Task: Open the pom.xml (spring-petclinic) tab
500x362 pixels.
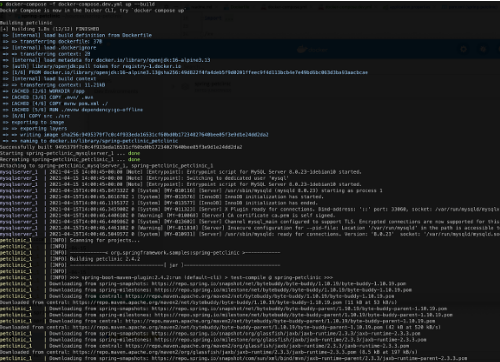Action: coord(471,7)
